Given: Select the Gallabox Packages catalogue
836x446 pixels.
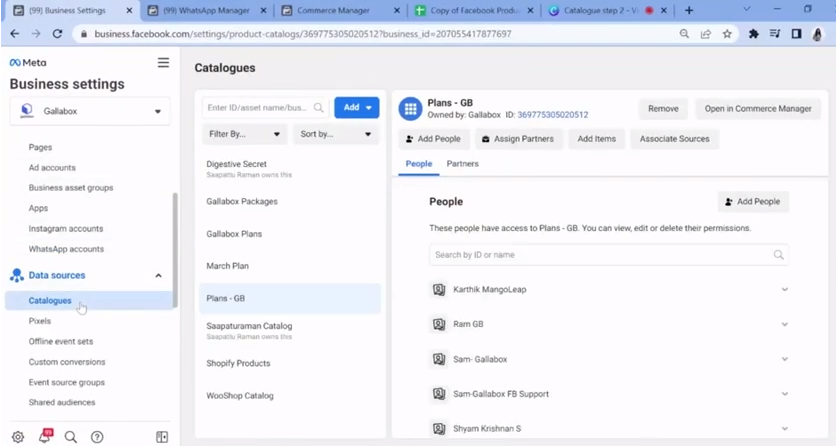Looking at the screenshot, I should (290, 201).
